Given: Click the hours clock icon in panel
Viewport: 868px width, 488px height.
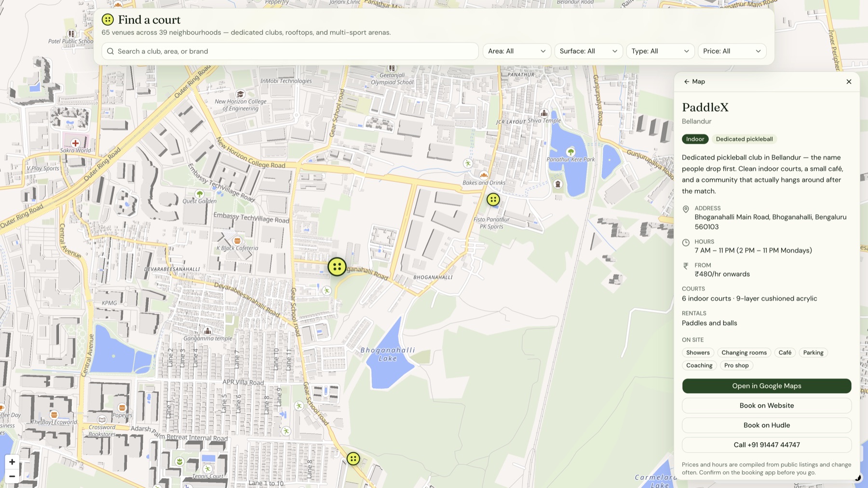Looking at the screenshot, I should coord(686,243).
